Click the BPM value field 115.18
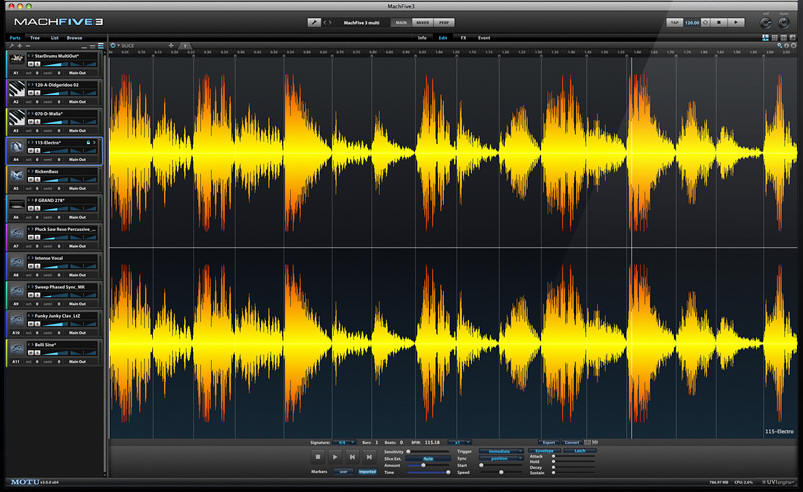The width and height of the screenshot is (803, 492). click(x=432, y=441)
